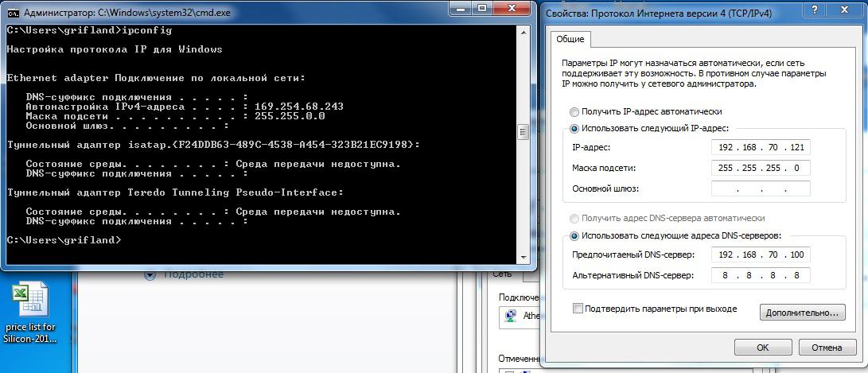
Task: Click the network adapter icon next to Athe
Action: (x=511, y=316)
